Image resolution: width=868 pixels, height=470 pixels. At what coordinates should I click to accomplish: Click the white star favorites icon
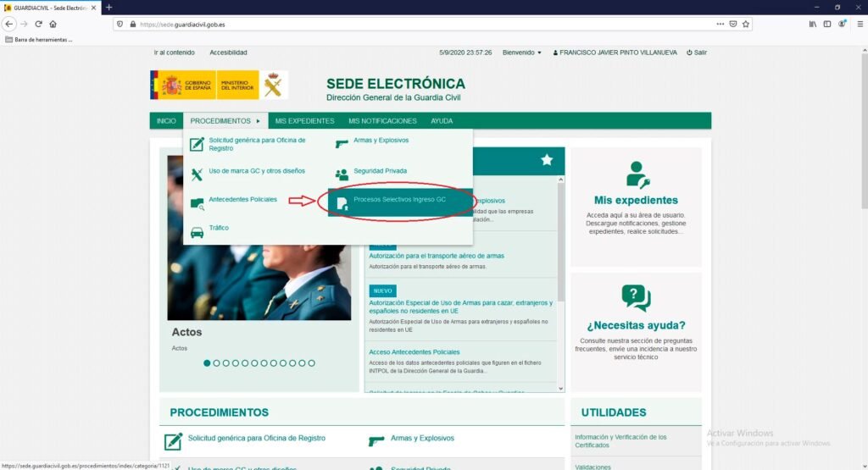tap(547, 160)
